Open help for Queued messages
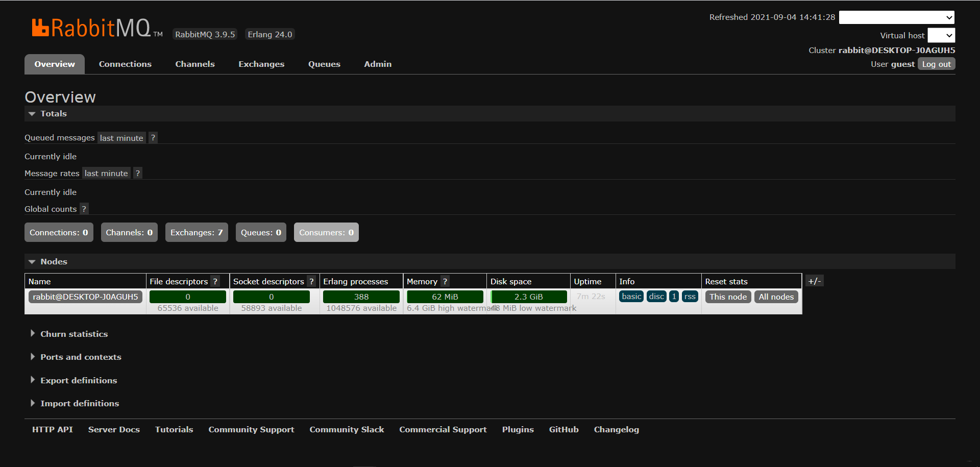This screenshot has height=467, width=980. tap(153, 138)
